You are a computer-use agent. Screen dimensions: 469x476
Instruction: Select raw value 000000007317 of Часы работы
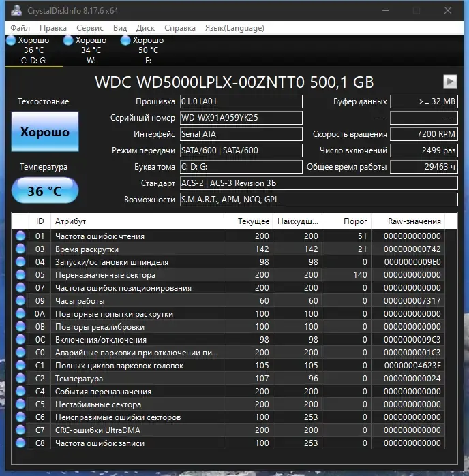412,301
